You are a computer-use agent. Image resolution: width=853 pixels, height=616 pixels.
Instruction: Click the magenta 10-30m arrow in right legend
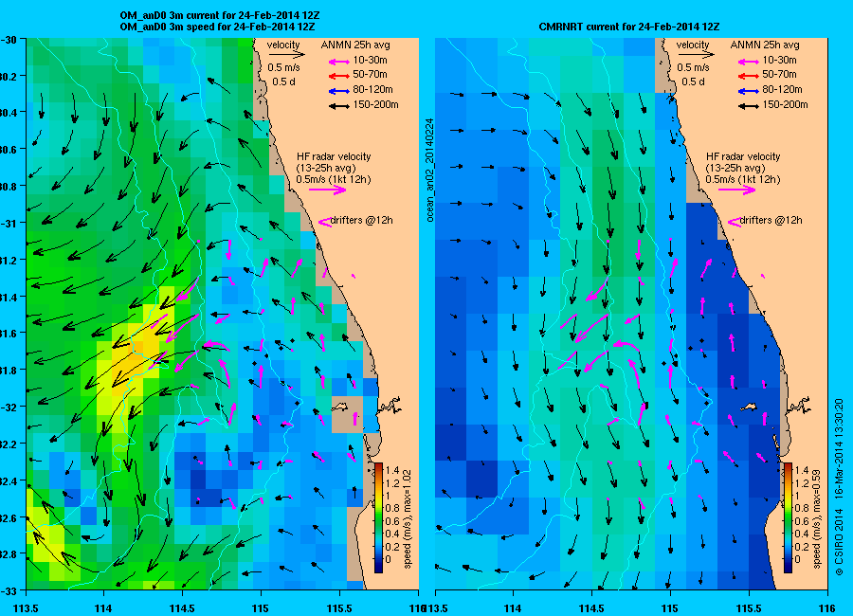tap(748, 62)
